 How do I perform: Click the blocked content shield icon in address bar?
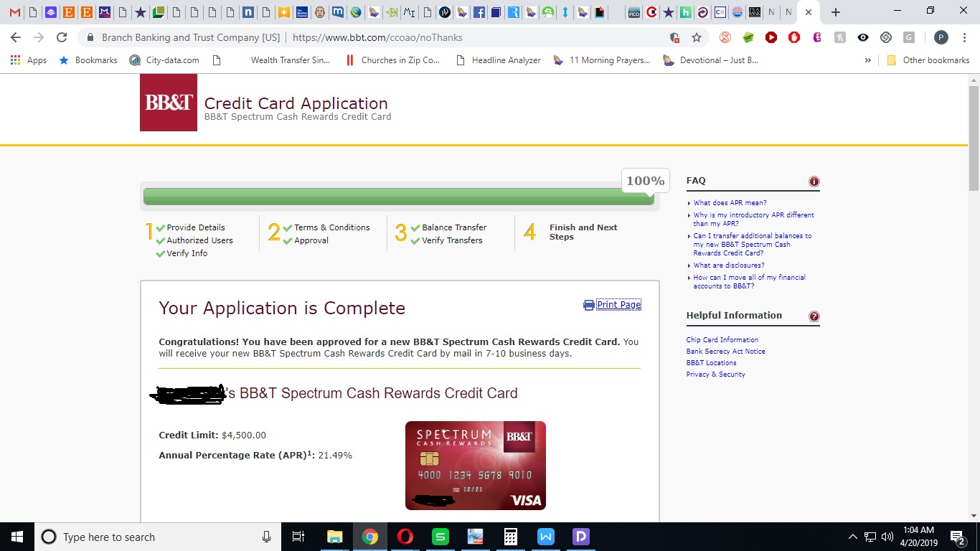674,37
